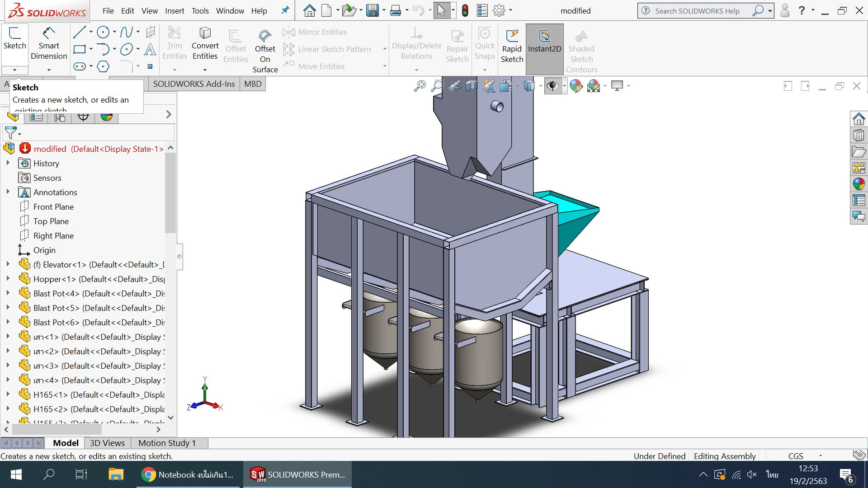868x488 pixels.
Task: Click Rapid Sketch tool
Action: (x=512, y=46)
